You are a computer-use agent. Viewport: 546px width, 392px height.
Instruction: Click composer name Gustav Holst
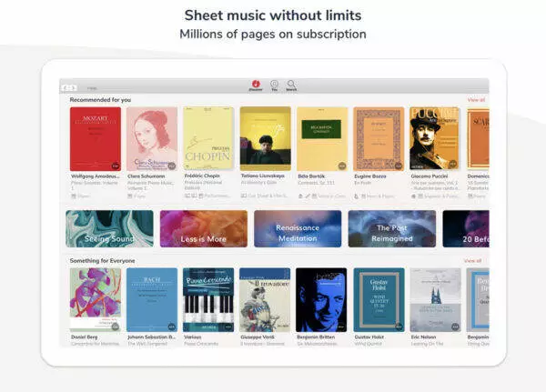tap(369, 337)
